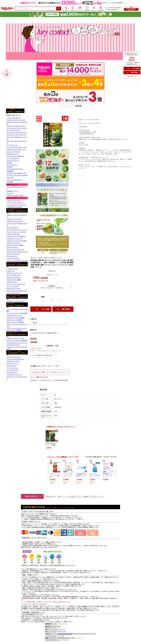Click the 大麦由来のGABA配合 product image
141x644 pixels.
[52, 197]
